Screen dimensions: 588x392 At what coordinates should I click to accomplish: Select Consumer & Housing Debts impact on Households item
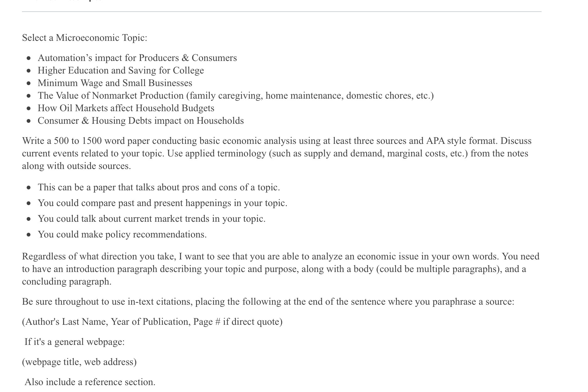pyautogui.click(x=141, y=121)
